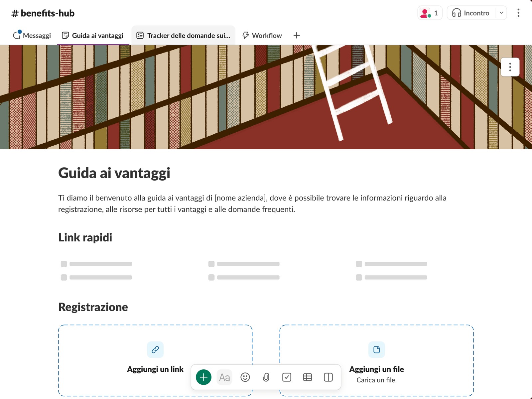Switch to the Messaggi tab
This screenshot has width=532, height=399.
click(x=32, y=35)
